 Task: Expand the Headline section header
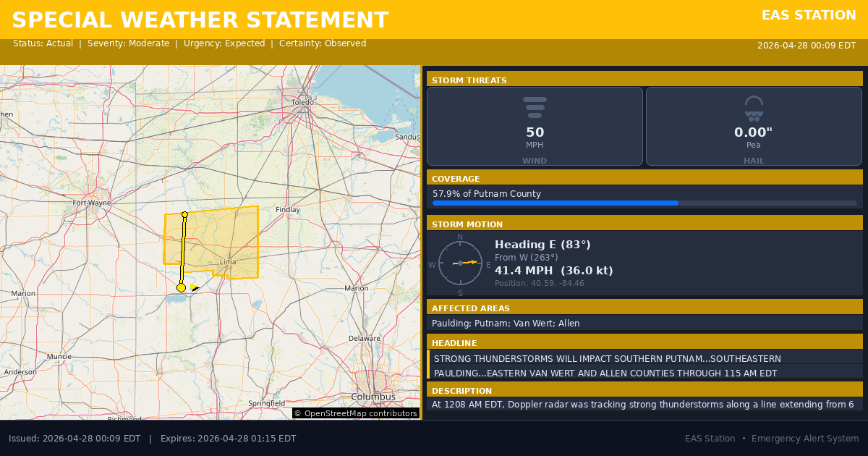click(644, 342)
